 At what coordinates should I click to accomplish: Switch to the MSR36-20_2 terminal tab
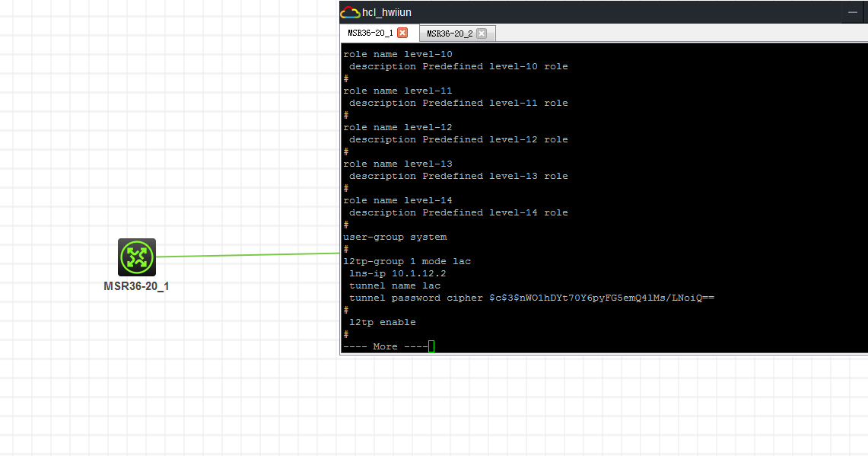coord(450,33)
